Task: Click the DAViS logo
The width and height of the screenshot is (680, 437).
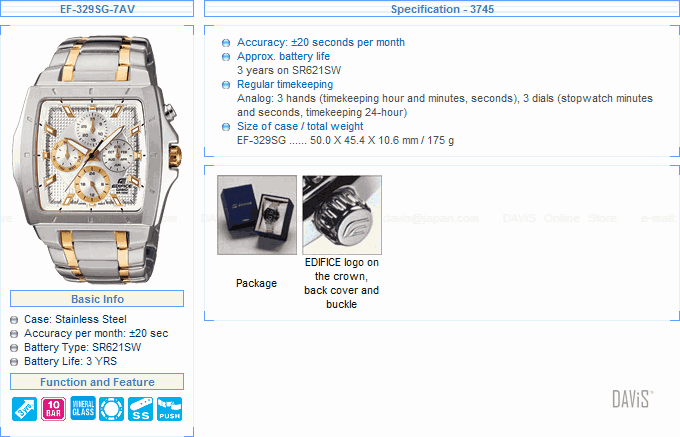Action: point(633,399)
